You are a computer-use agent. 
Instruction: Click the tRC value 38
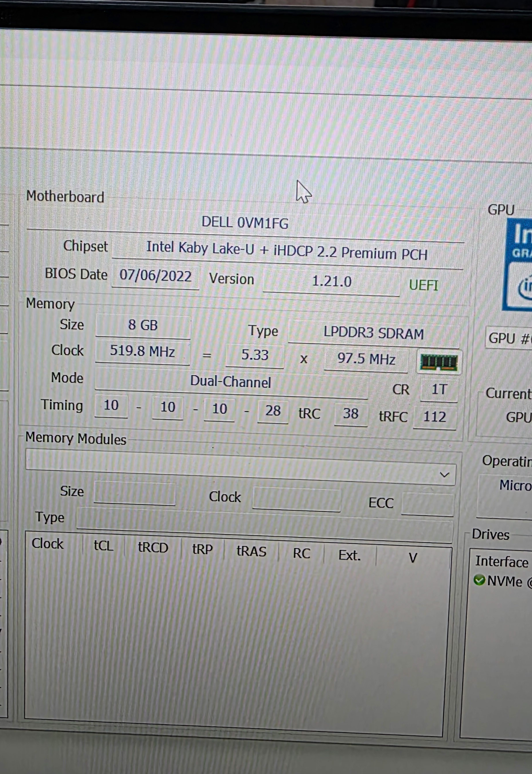point(351,414)
